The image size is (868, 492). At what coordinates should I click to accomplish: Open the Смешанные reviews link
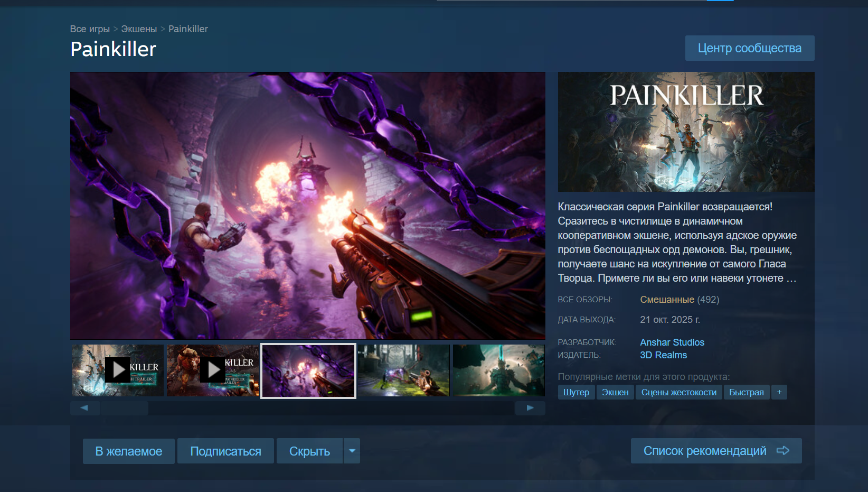[667, 300]
